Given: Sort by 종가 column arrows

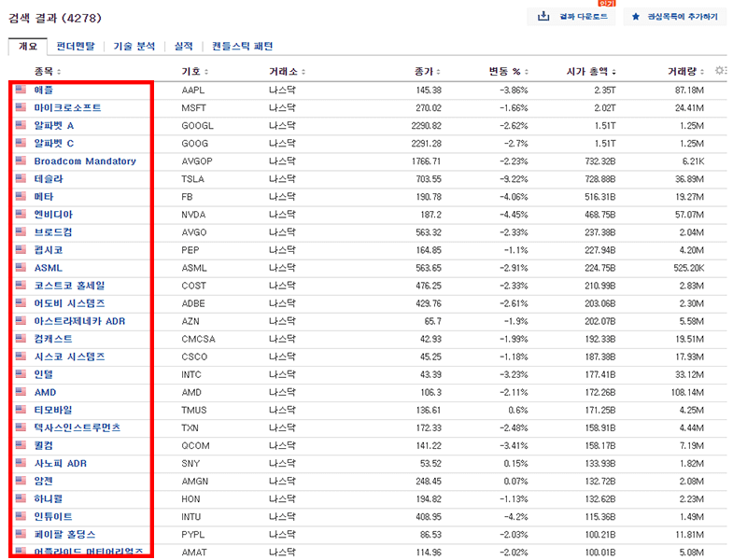Looking at the screenshot, I should click(x=438, y=72).
